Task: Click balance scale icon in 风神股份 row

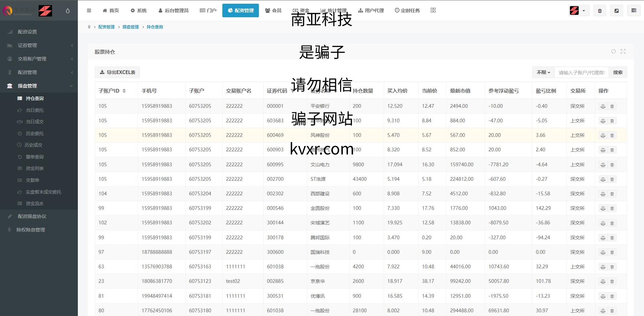Action: pyautogui.click(x=603, y=136)
